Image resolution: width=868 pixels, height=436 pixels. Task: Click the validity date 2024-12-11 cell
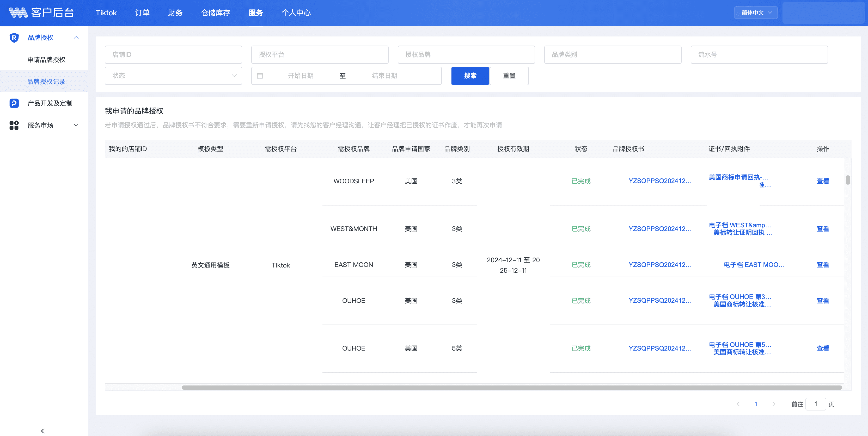pos(513,265)
